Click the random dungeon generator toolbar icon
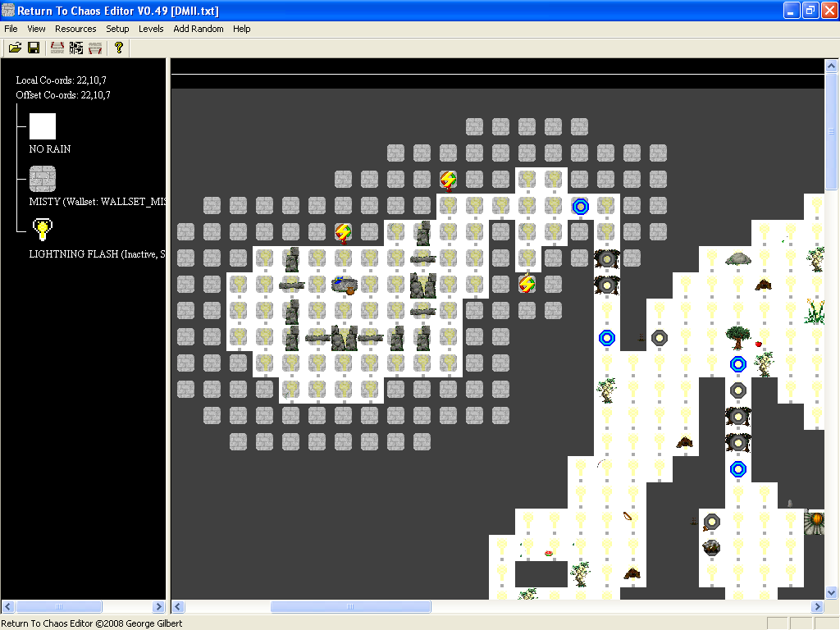This screenshot has height=630, width=840. click(x=75, y=48)
